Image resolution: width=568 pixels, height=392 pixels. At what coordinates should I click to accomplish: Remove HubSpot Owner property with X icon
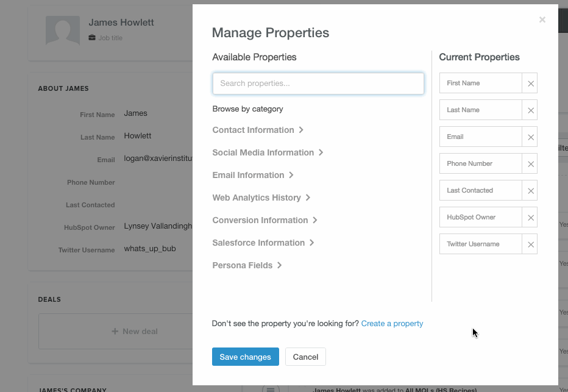[x=530, y=218]
